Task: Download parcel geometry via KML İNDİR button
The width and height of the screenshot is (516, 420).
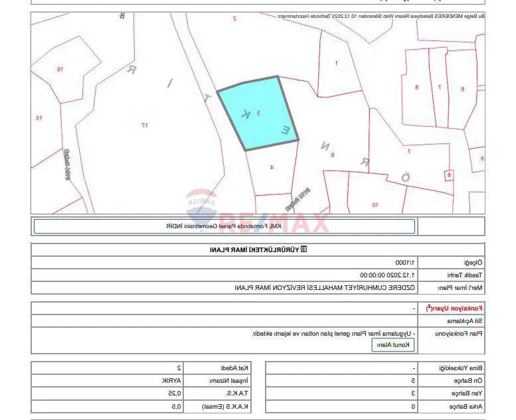Action: tap(224, 226)
